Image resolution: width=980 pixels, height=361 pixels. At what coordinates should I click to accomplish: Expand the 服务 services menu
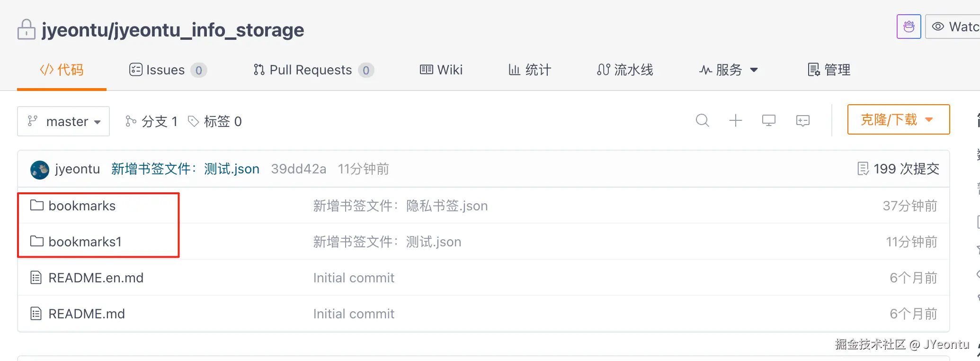tap(729, 70)
